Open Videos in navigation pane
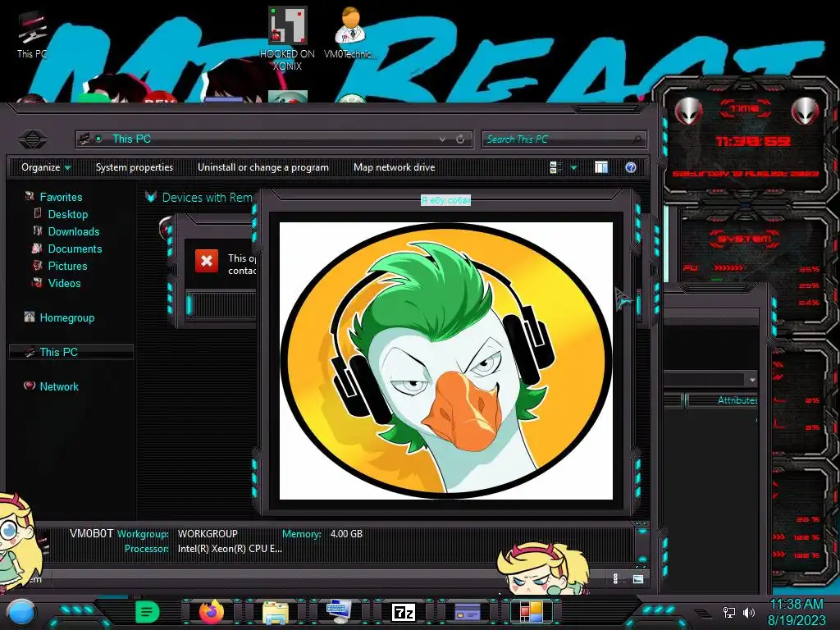This screenshot has height=630, width=840. (x=64, y=283)
